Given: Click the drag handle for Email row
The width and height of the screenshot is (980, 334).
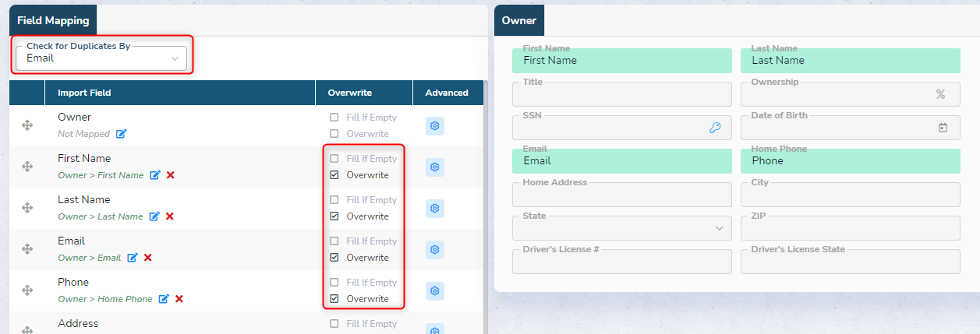Looking at the screenshot, I should (27, 249).
